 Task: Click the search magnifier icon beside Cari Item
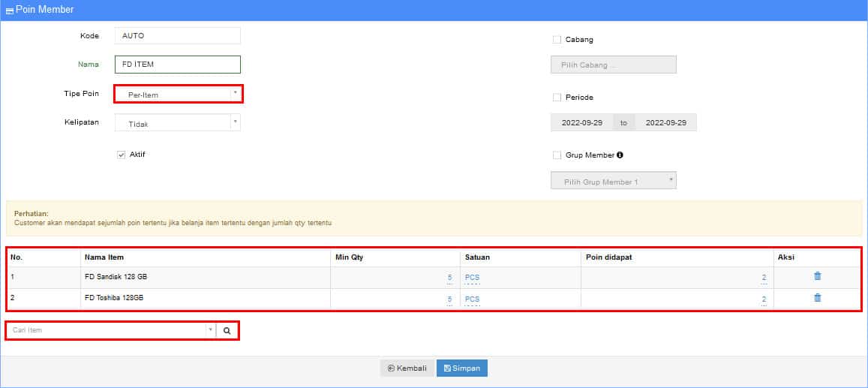(x=227, y=330)
